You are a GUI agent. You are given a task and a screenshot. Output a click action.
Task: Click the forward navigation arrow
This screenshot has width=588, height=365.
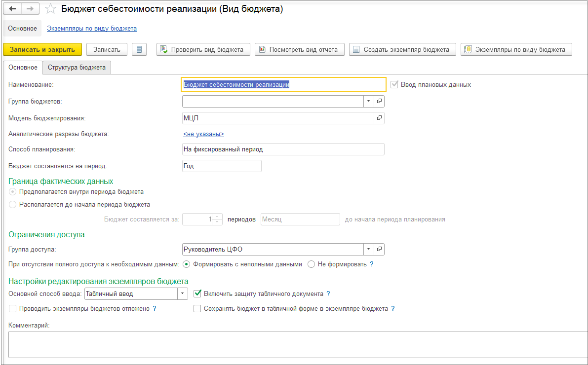(x=30, y=9)
